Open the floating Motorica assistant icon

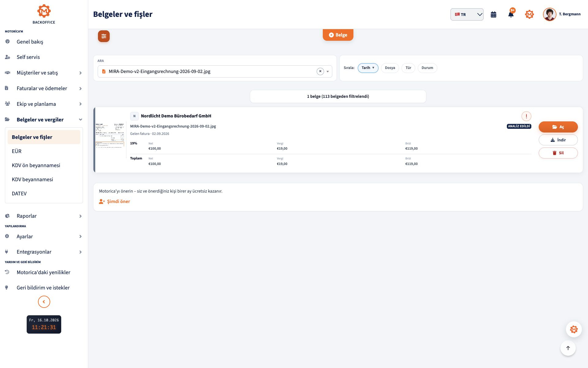(x=574, y=329)
